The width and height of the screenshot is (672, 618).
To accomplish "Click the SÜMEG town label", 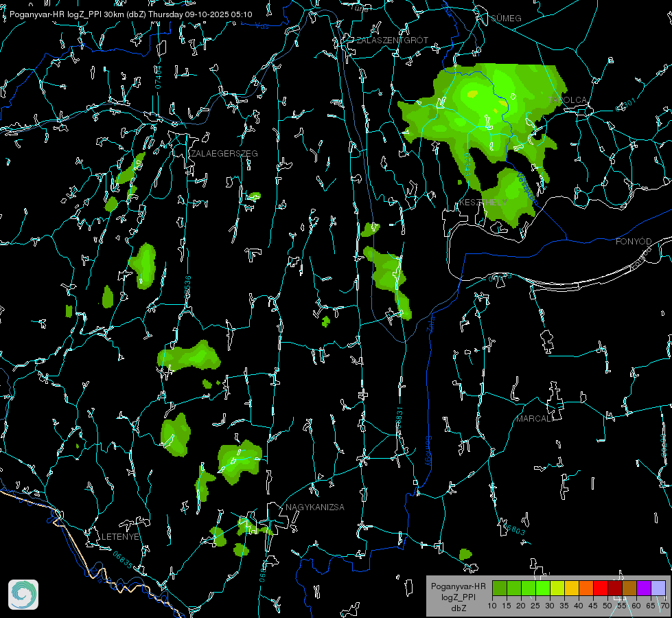I will coord(506,18).
